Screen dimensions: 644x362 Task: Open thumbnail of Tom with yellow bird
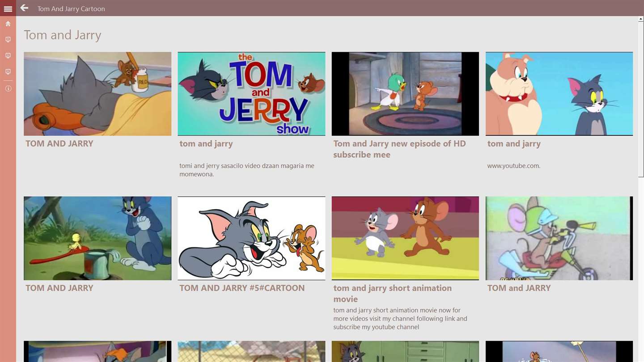pos(97,238)
